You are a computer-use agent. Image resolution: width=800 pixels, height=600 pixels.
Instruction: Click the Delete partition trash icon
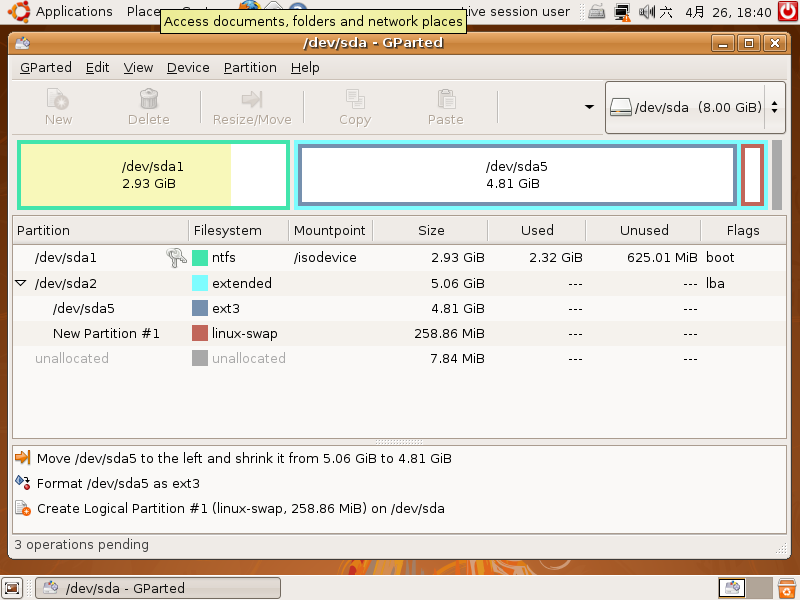click(x=149, y=99)
